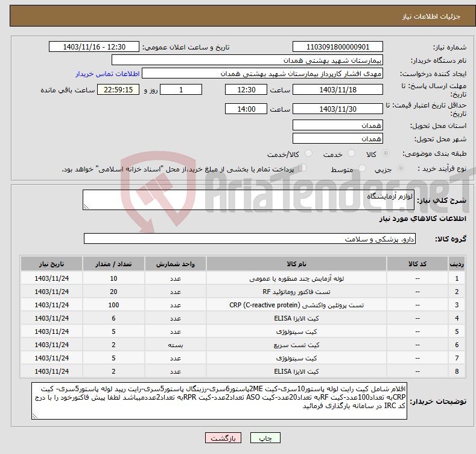Click the general description box لوازم آزمایشگاه
This screenshot has width=476, height=454.
pos(249,200)
